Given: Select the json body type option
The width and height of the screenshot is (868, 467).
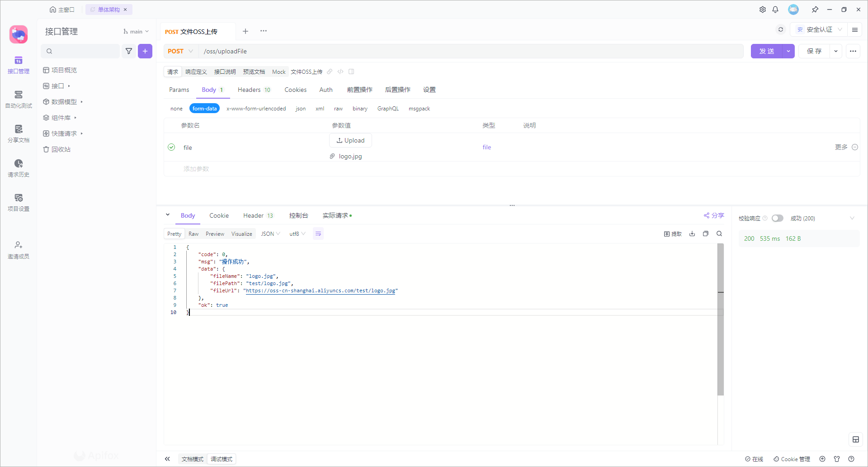Looking at the screenshot, I should [x=301, y=109].
